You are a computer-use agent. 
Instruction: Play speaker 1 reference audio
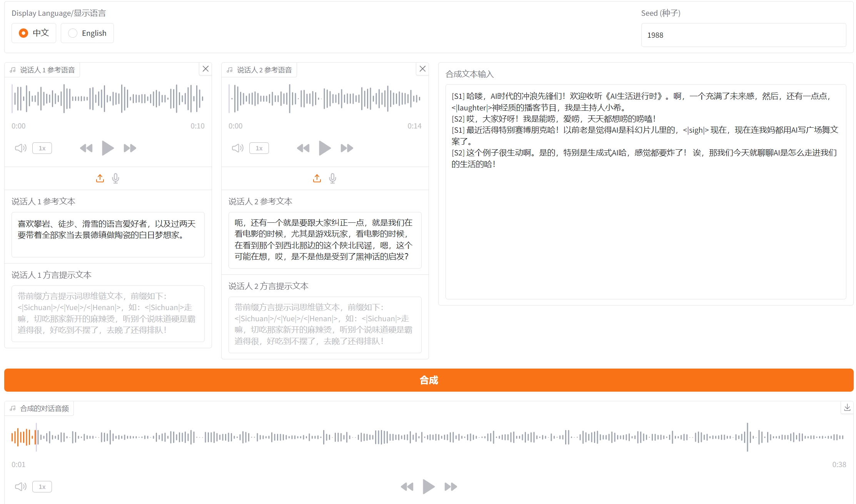[x=107, y=148]
